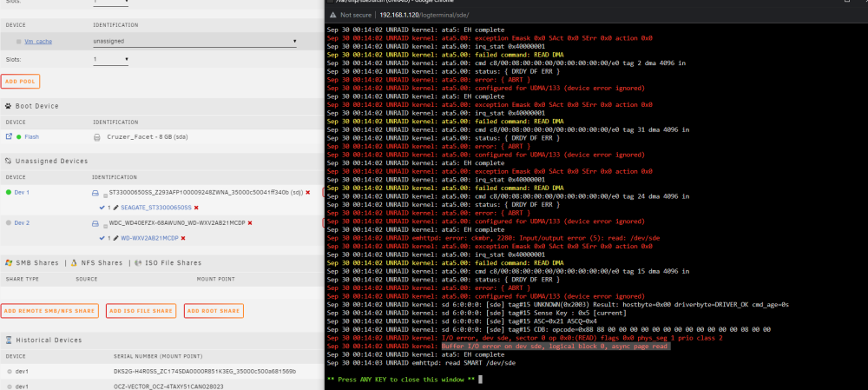Click the checkmark on the SEAGATE_ST33000650SS partition

pos(102,208)
